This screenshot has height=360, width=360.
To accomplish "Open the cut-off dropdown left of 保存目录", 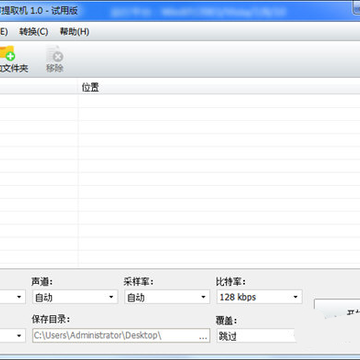I will pyautogui.click(x=13, y=336).
